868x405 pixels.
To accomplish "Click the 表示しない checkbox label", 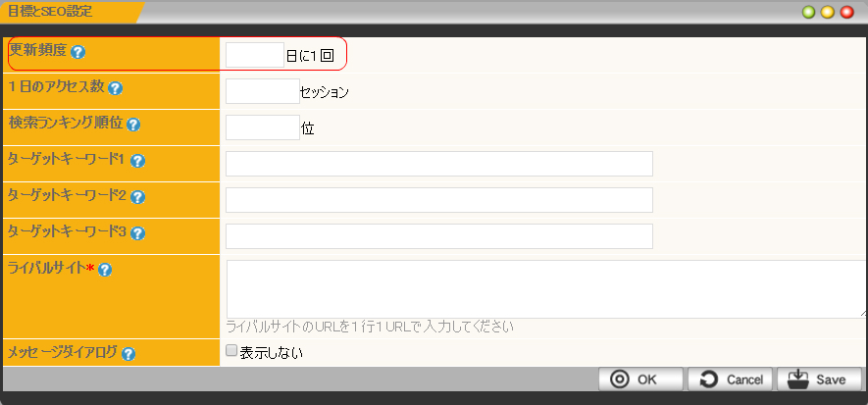I will (x=272, y=353).
